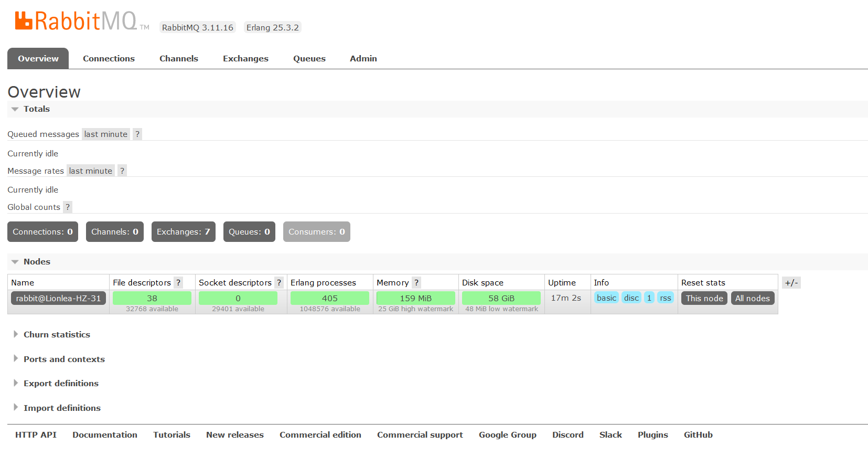Open the Commercial edition link
The width and height of the screenshot is (868, 456).
[320, 435]
